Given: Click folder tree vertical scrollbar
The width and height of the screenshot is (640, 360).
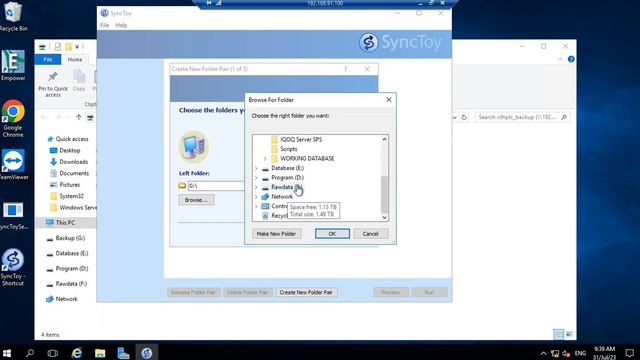Looking at the screenshot, I should click(384, 194).
